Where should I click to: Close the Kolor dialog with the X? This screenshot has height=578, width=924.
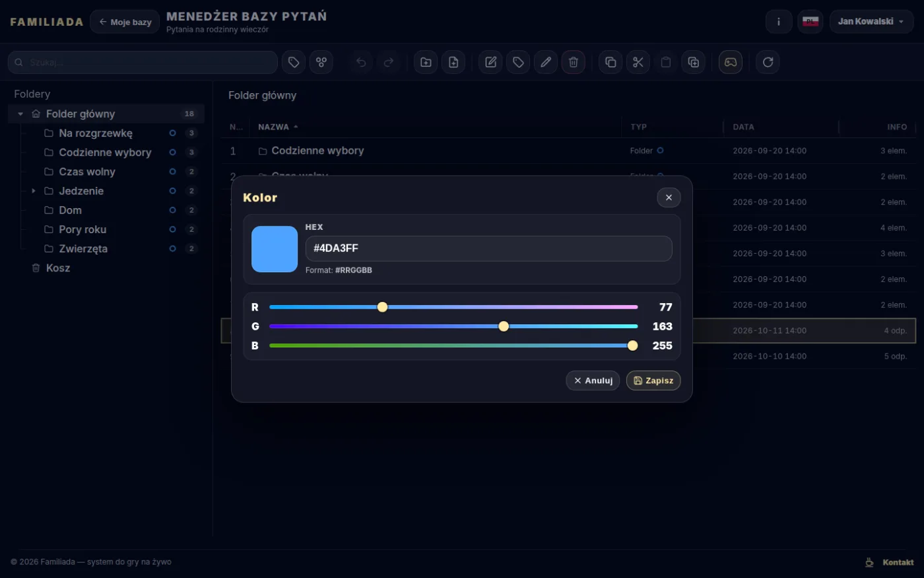click(669, 198)
